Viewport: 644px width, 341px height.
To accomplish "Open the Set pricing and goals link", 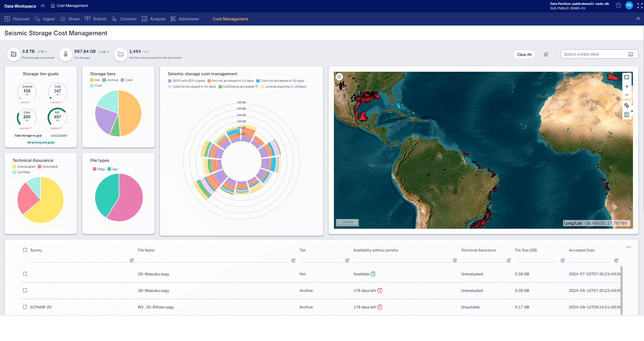I will pyautogui.click(x=41, y=142).
